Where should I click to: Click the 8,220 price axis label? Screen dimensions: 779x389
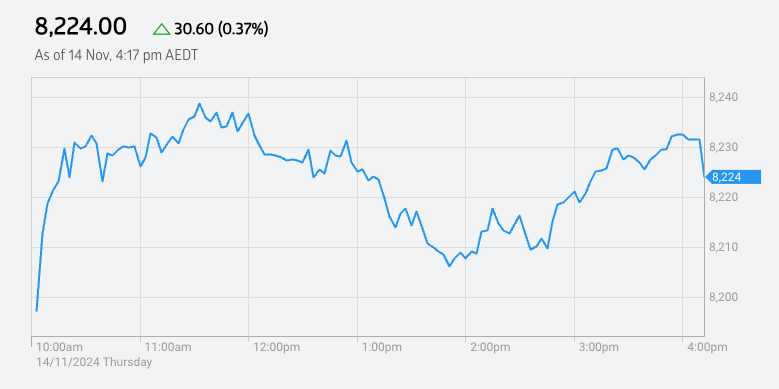[x=723, y=198]
